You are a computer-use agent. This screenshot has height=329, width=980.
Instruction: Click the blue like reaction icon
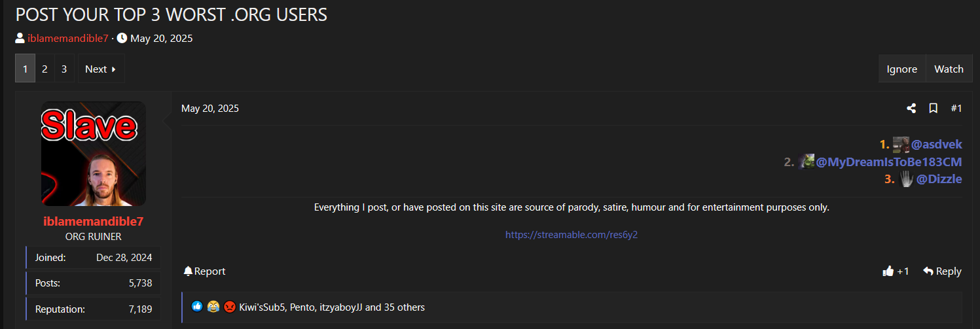[197, 307]
